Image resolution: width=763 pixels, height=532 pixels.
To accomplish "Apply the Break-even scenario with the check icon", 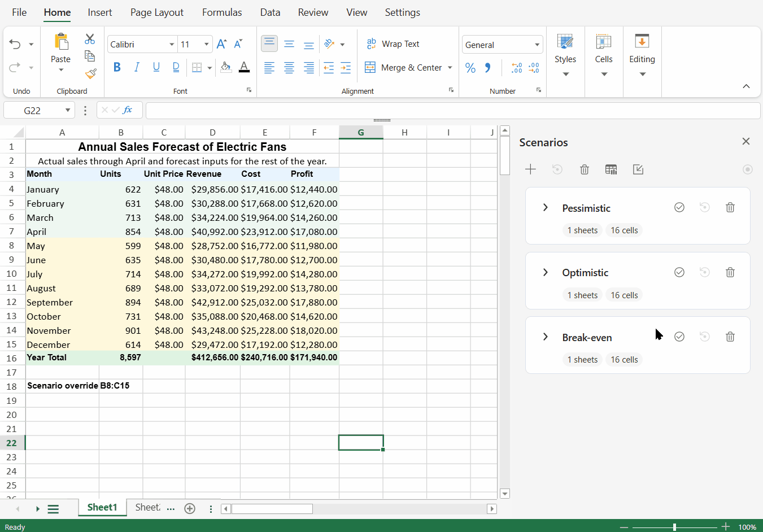I will [679, 337].
